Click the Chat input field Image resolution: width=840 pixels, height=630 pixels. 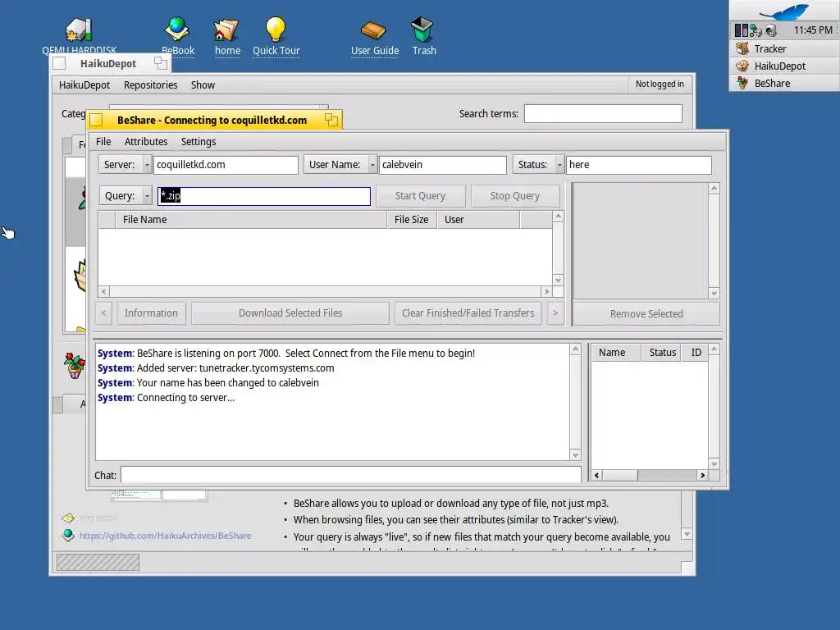point(351,475)
